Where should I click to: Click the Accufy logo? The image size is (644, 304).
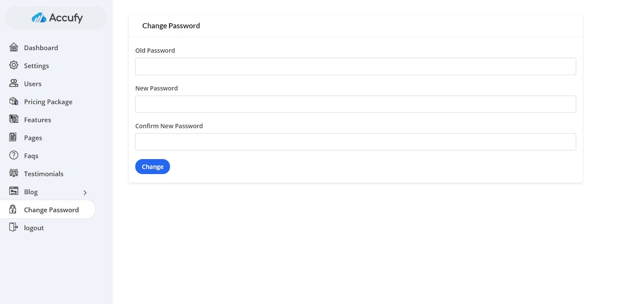[57, 18]
